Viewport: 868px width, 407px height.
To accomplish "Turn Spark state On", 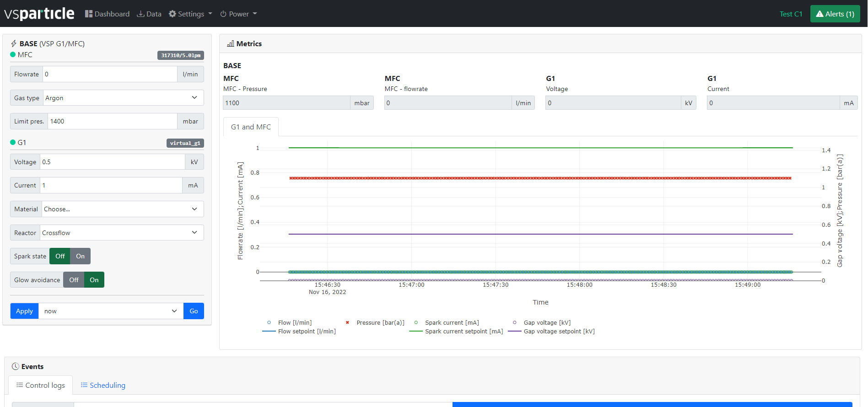I will click(x=80, y=256).
